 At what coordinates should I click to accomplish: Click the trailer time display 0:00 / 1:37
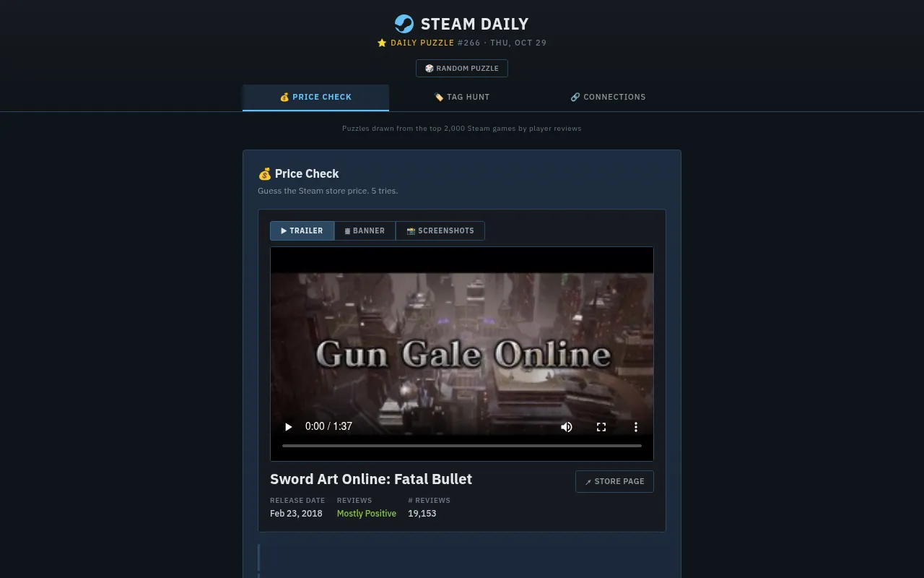coord(328,427)
